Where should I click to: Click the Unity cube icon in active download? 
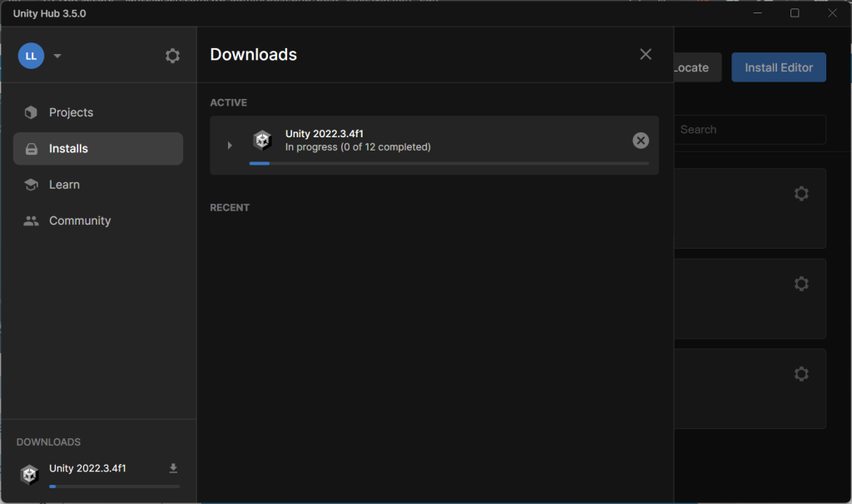pyautogui.click(x=262, y=140)
